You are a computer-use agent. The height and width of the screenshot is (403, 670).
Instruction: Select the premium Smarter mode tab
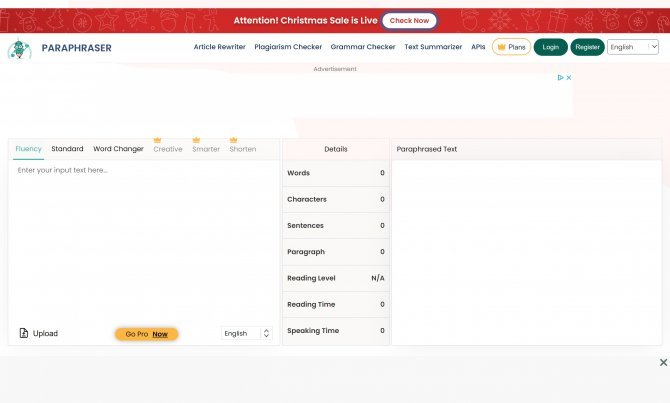pyautogui.click(x=206, y=149)
